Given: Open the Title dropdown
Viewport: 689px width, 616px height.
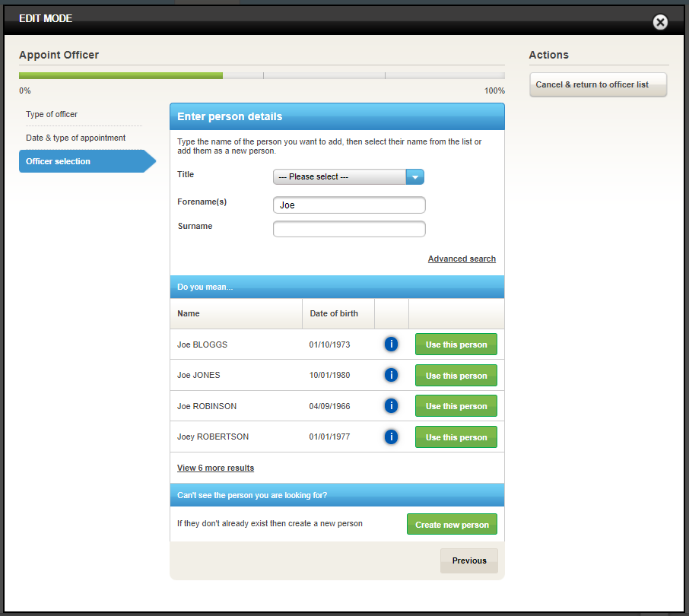Looking at the screenshot, I should click(340, 177).
